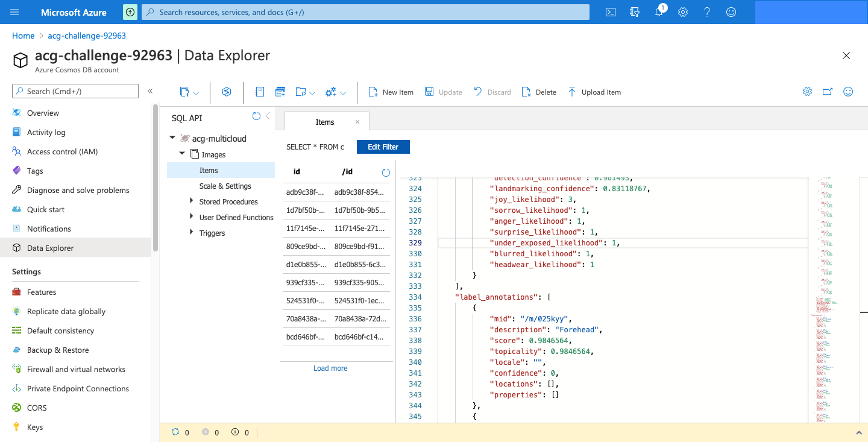Image resolution: width=868 pixels, height=442 pixels.
Task: Click the Update toolbar button
Action: (x=444, y=92)
